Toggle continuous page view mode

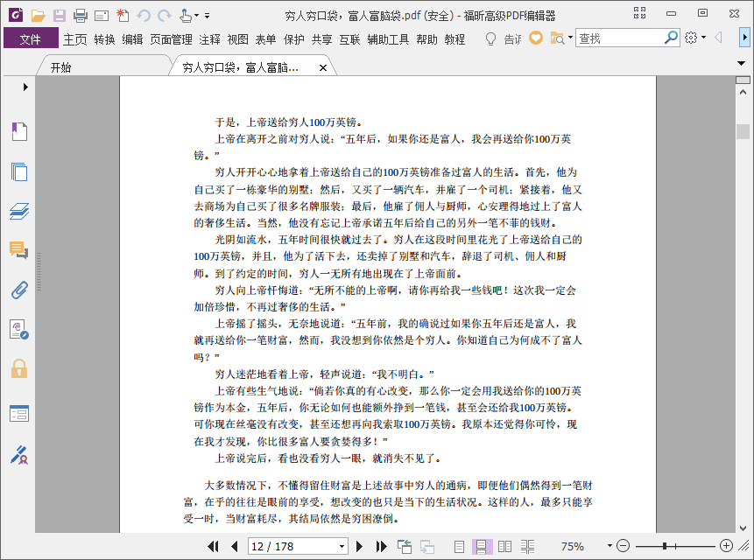coord(482,547)
